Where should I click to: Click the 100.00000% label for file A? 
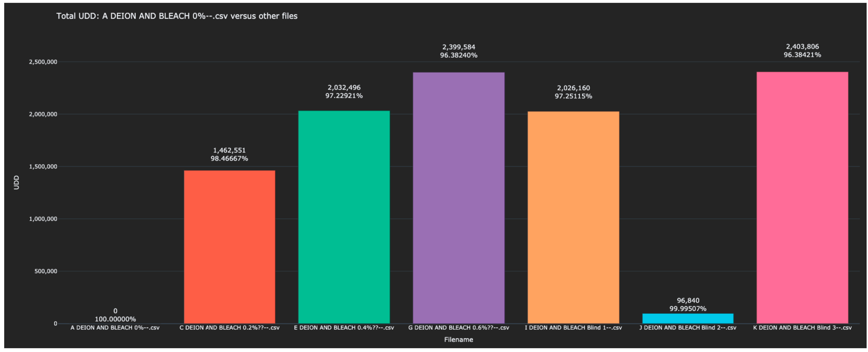pos(115,319)
